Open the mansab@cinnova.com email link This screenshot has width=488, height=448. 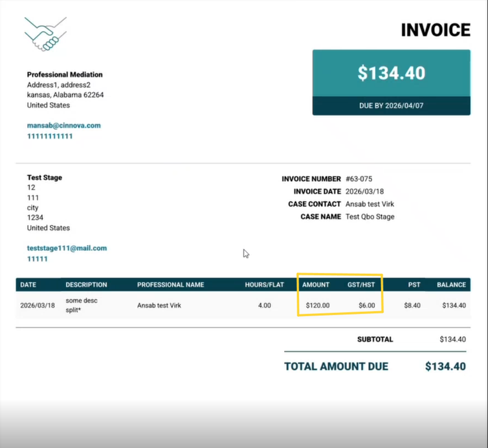click(64, 125)
